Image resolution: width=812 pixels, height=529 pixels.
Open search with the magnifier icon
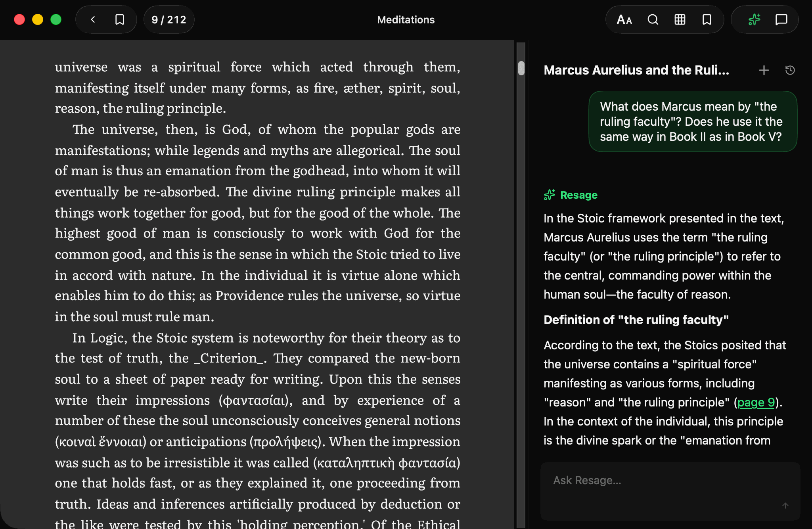[653, 19]
